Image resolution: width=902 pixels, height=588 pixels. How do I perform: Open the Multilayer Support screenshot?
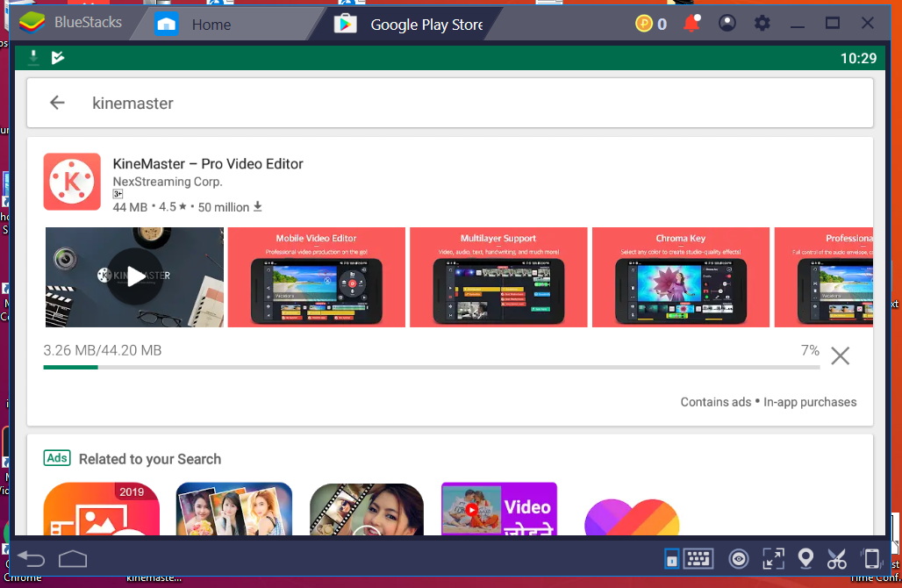point(498,276)
